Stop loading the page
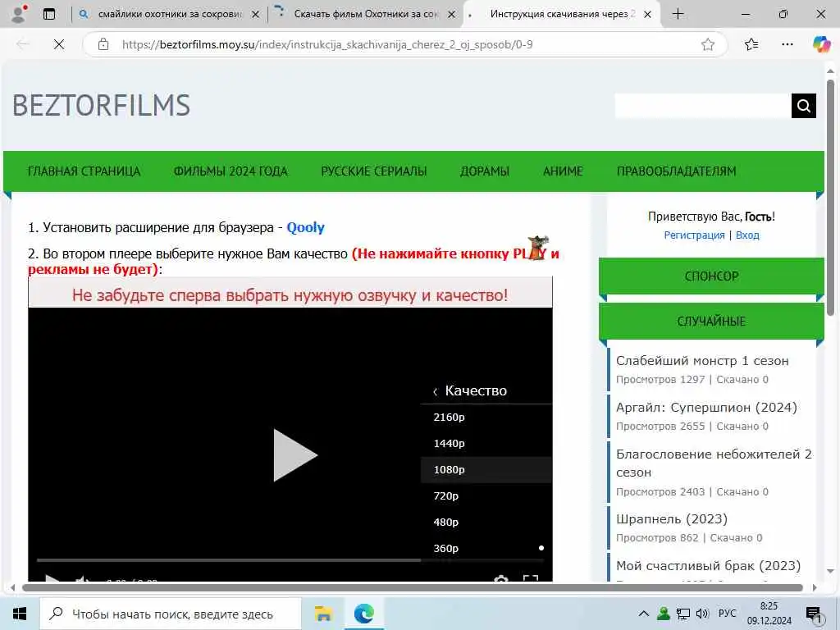Screen dimensions: 840x630 59,44
